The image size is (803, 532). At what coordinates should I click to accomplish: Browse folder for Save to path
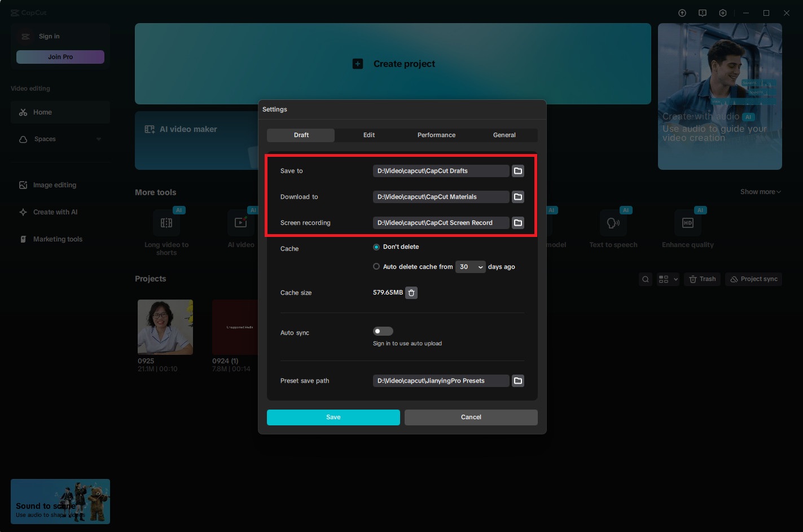[x=517, y=171]
